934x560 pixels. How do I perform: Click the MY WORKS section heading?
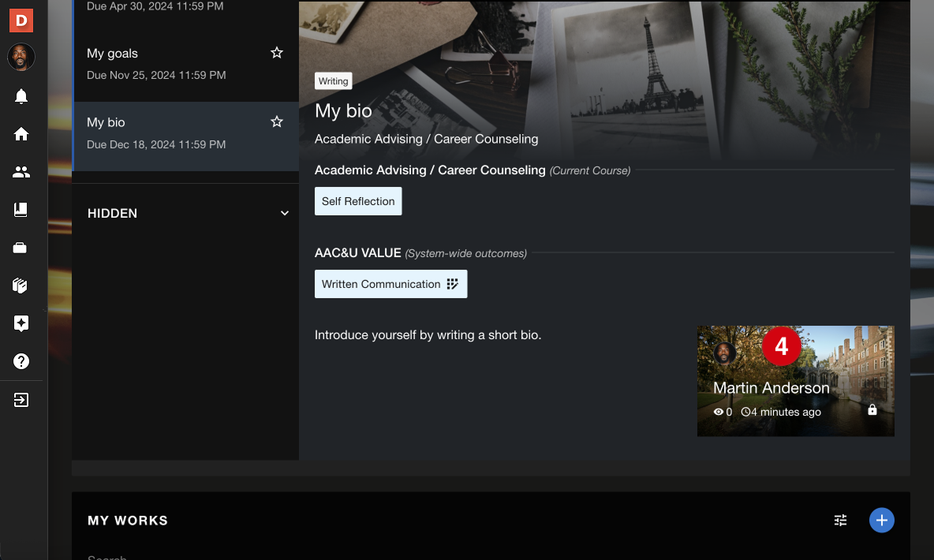pos(128,520)
